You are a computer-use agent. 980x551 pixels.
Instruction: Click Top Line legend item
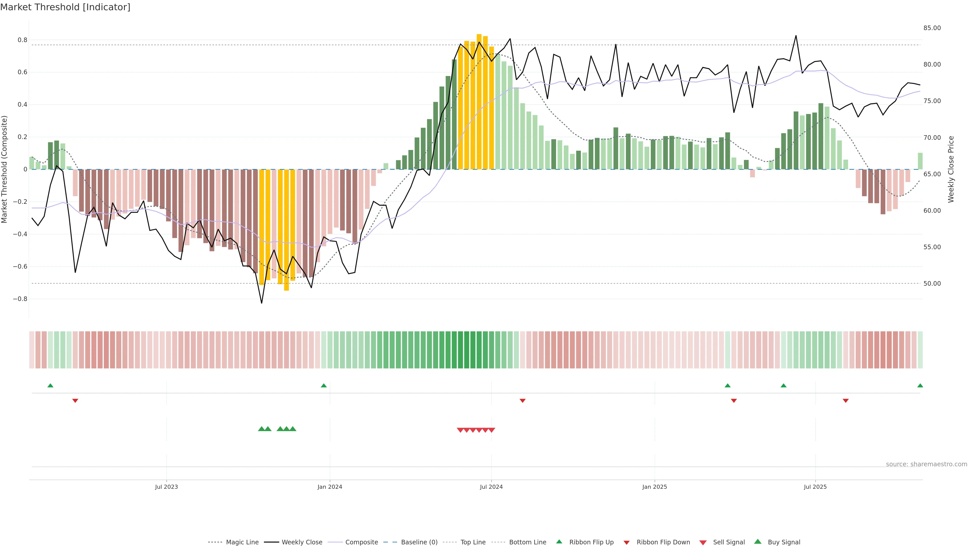click(473, 542)
